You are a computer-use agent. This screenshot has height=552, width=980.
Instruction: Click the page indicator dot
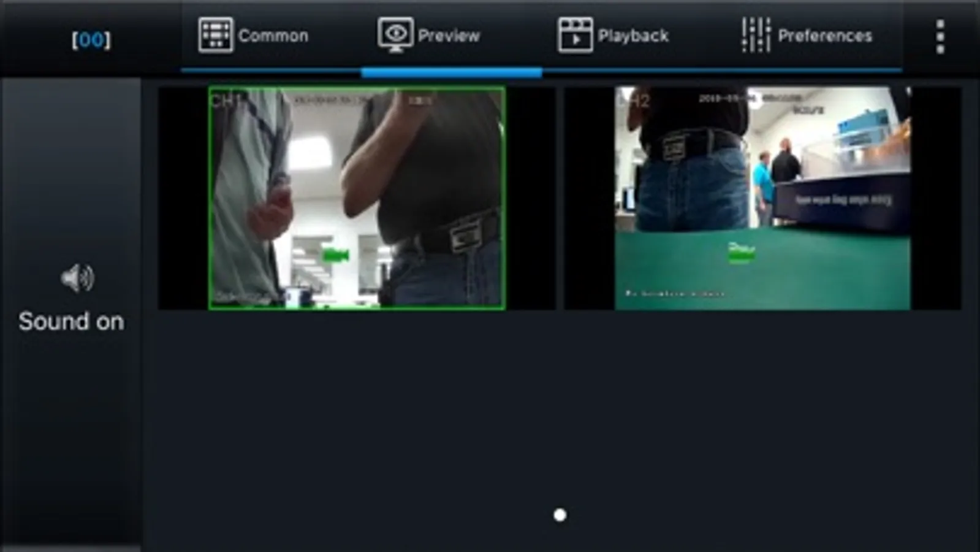(560, 515)
